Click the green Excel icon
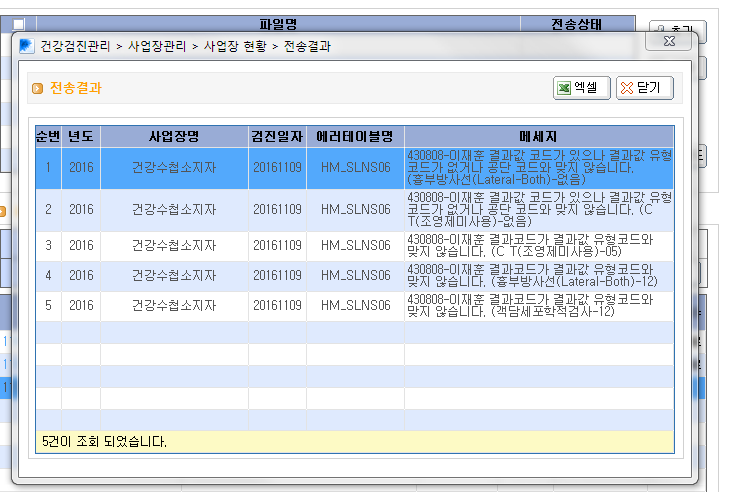This screenshot has height=492, width=733. (564, 88)
